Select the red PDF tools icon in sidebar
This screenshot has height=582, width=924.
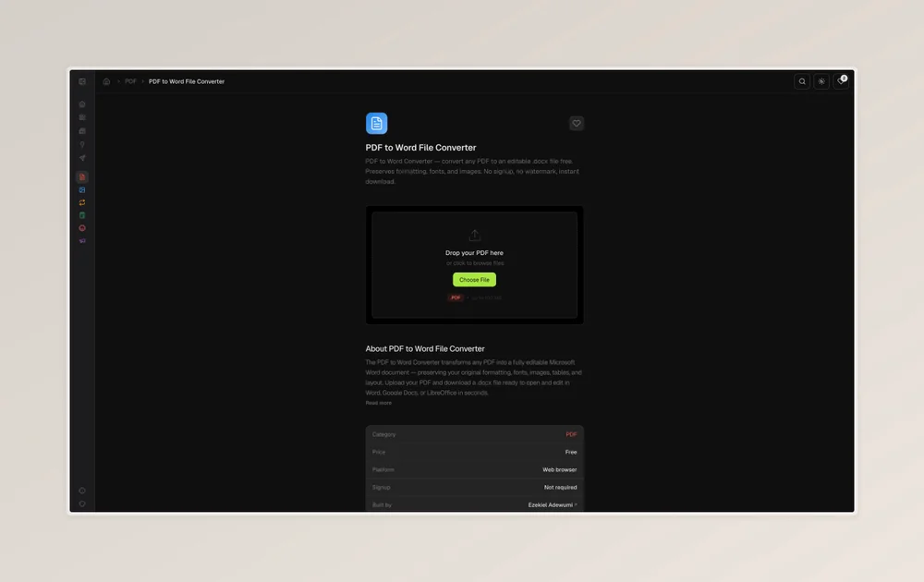[x=82, y=176]
